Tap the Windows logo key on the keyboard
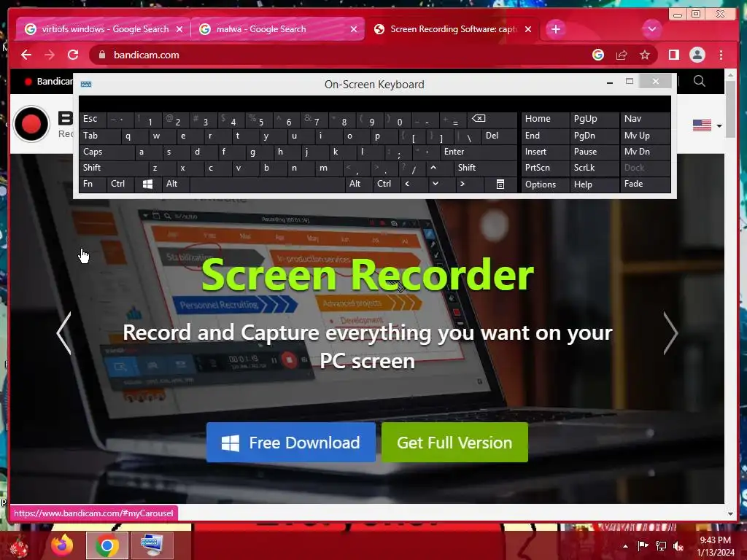The image size is (747, 560). [x=147, y=184]
